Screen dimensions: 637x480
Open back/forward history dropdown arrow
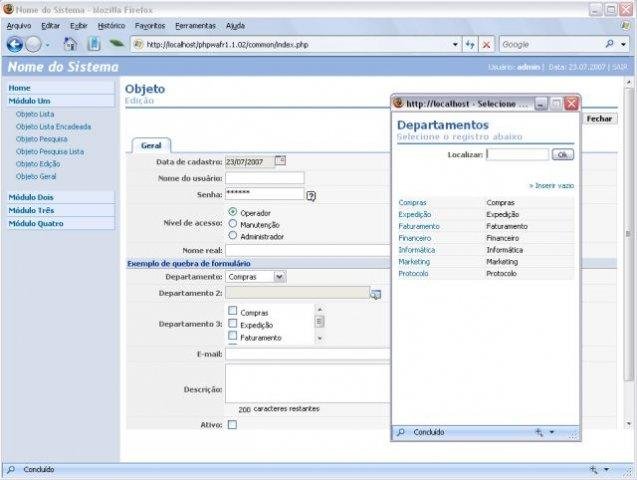[48, 45]
